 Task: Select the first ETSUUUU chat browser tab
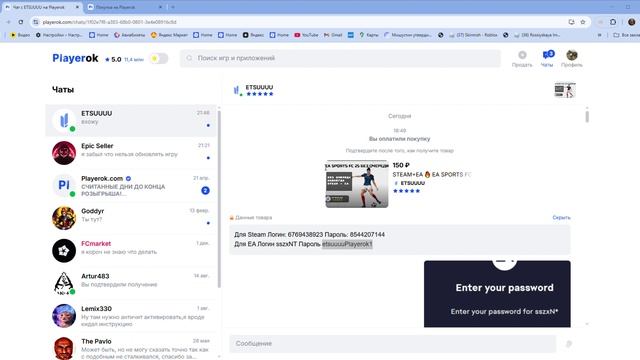click(x=42, y=7)
